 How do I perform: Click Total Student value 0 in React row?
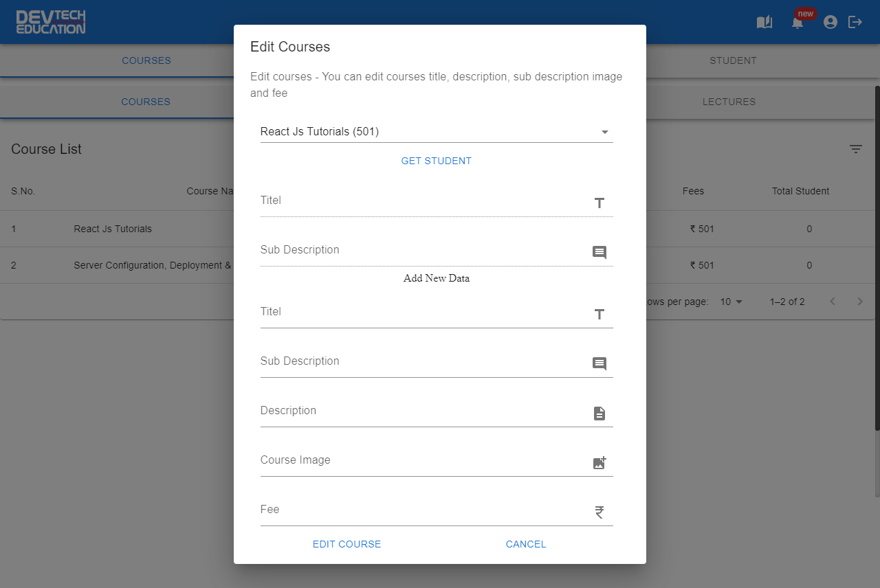coord(809,229)
